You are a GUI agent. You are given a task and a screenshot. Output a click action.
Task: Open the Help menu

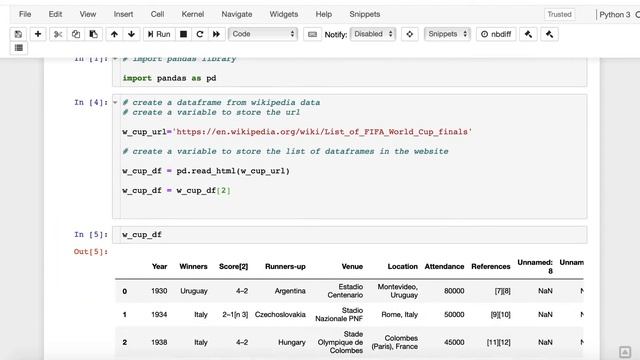click(x=324, y=14)
